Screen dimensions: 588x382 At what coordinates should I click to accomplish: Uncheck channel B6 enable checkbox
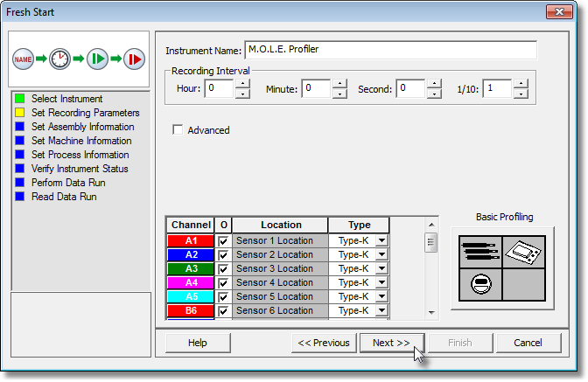(x=223, y=311)
